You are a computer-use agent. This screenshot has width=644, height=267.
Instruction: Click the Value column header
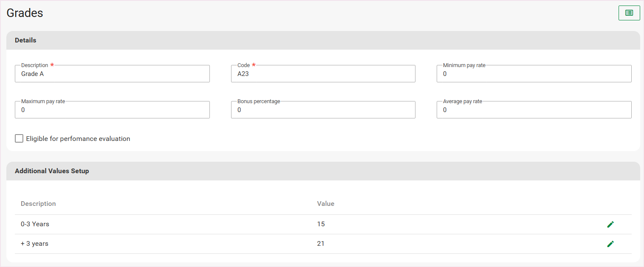coord(326,204)
